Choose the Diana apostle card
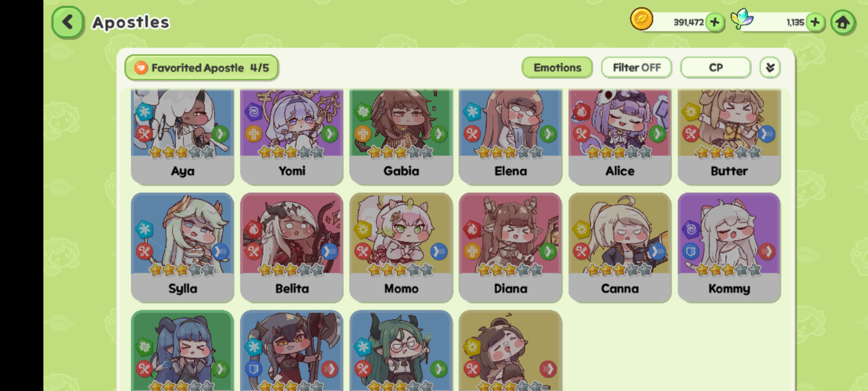 pyautogui.click(x=510, y=248)
